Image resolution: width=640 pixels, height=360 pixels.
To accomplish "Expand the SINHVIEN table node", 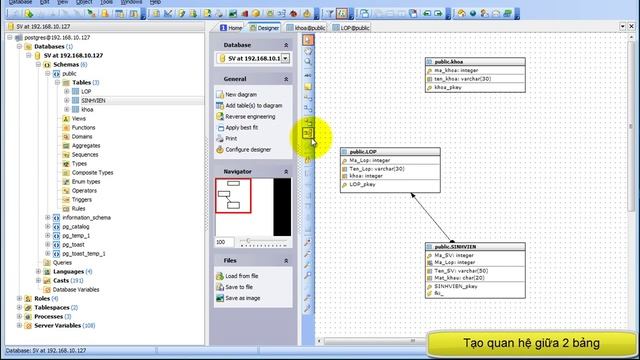I will pos(67,100).
